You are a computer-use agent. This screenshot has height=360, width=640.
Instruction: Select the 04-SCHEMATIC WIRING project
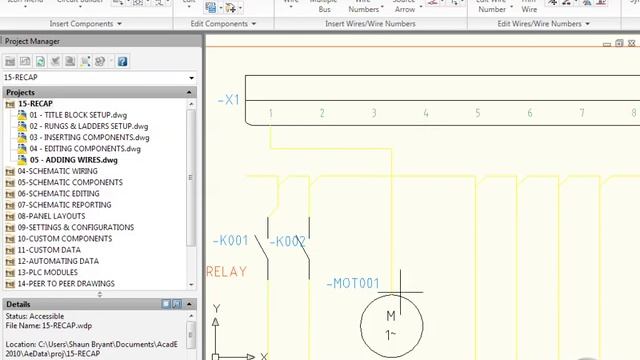pyautogui.click(x=58, y=171)
